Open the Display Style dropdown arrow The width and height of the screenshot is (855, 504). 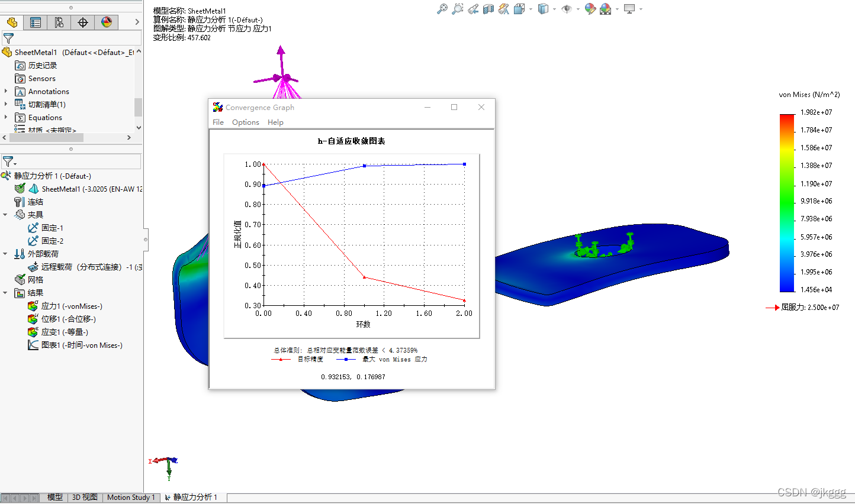click(x=554, y=9)
